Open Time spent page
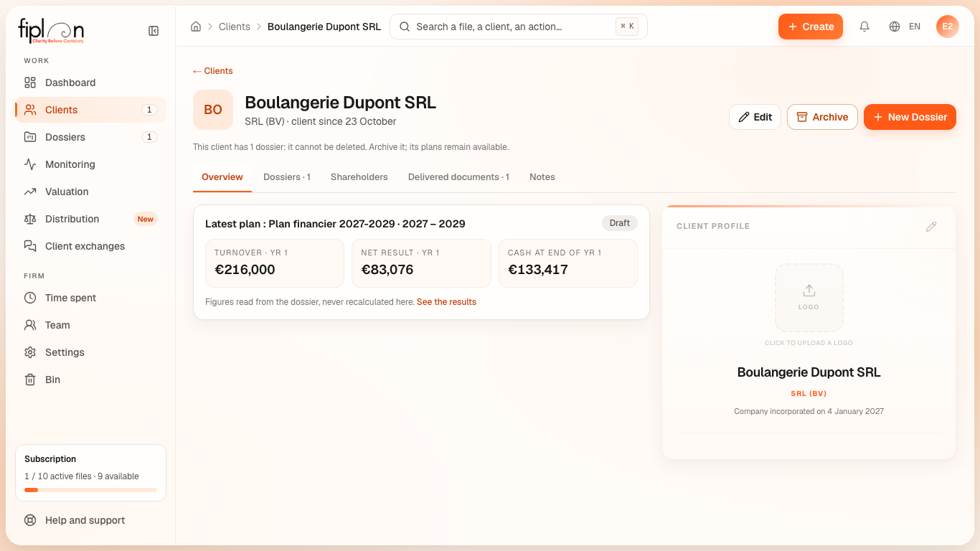Image resolution: width=980 pixels, height=551 pixels. 90,298
